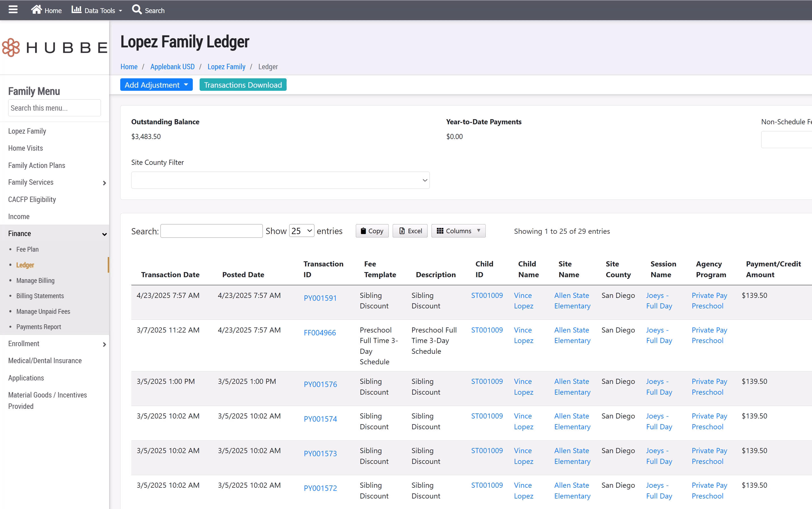
Task: Open the Add Adjustment dropdown
Action: pyautogui.click(x=156, y=85)
